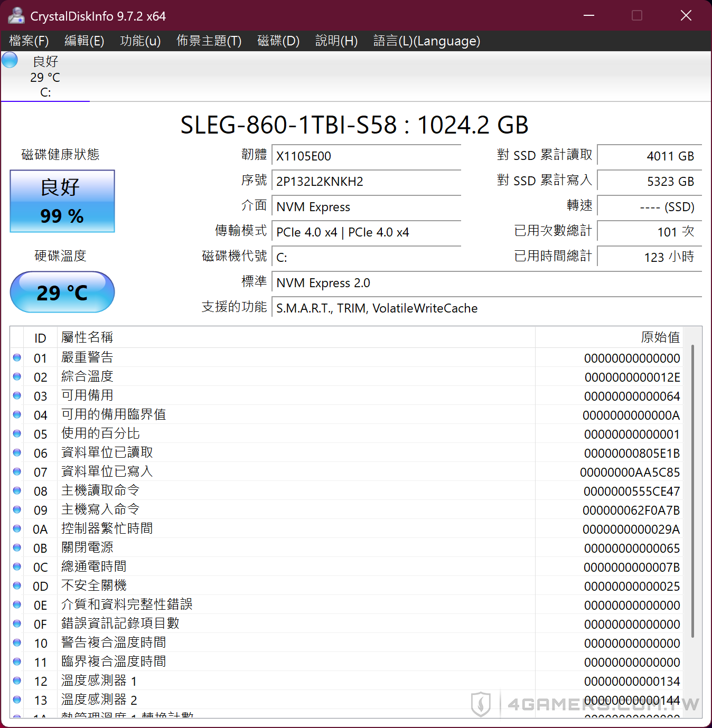Viewport: 712px width, 728px height.
Task: Click the 良好 99% health status button
Action: point(62,201)
